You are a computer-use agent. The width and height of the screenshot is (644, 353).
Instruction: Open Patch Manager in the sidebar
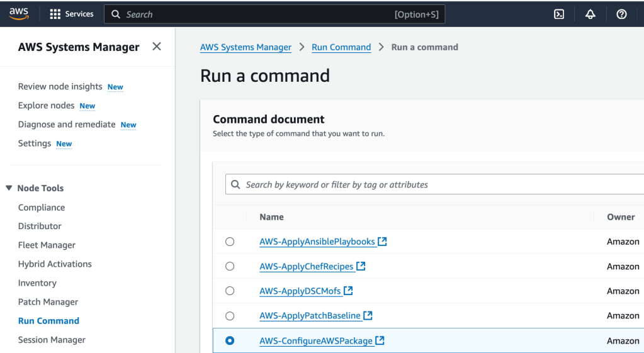(48, 302)
